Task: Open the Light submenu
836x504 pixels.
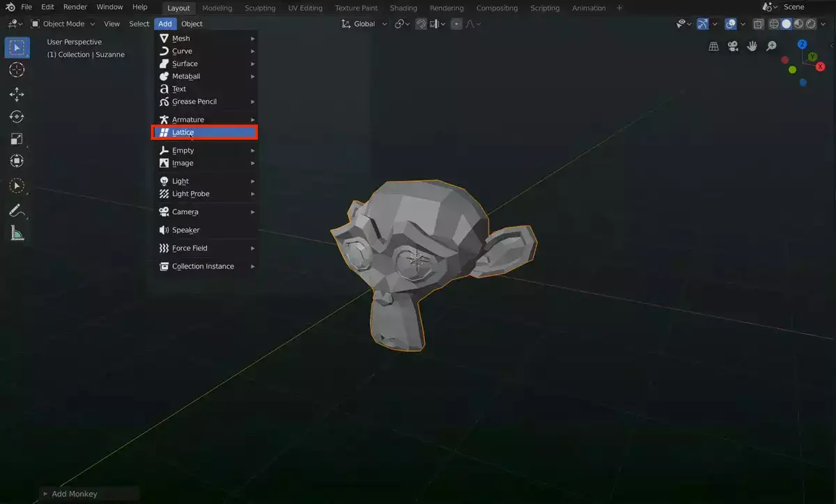Action: (205, 181)
